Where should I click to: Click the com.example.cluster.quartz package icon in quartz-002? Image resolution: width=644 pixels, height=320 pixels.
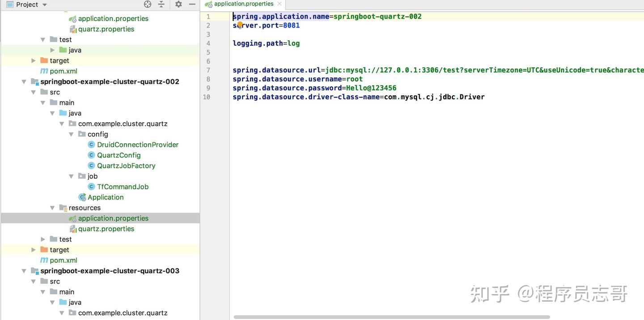click(x=72, y=124)
